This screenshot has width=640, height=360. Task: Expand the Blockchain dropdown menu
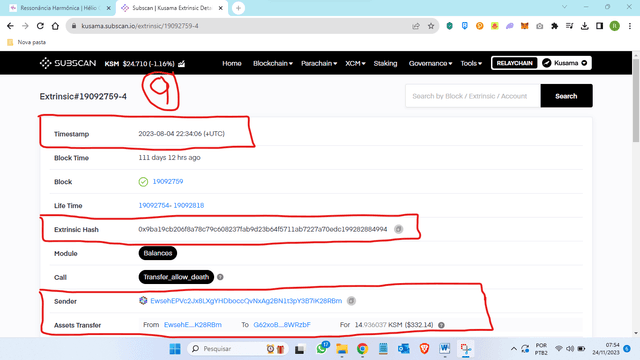(273, 63)
